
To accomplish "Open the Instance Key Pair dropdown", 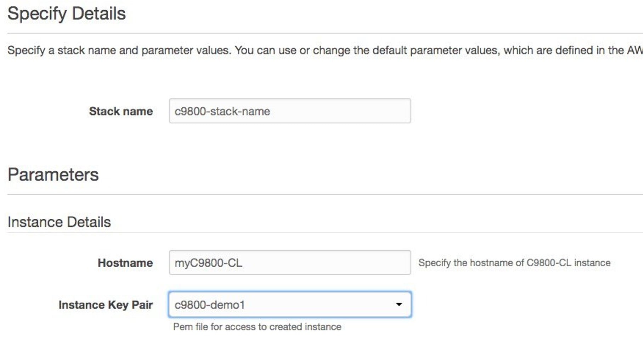I will tap(289, 305).
